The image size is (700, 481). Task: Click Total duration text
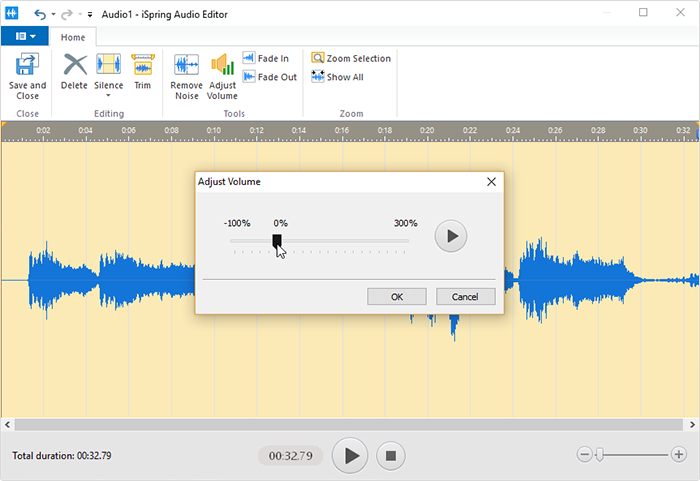62,456
